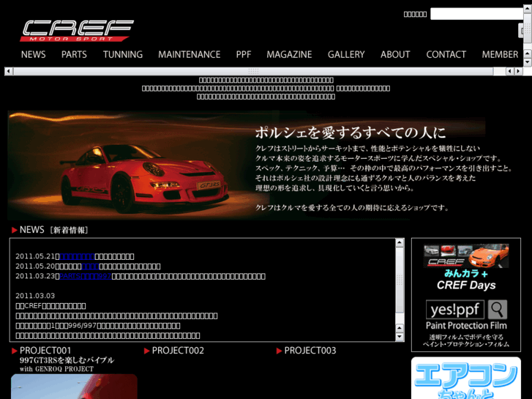Open the link in the 2011.05.21 news entry
Screen dimensions: 532x399
click(x=77, y=256)
